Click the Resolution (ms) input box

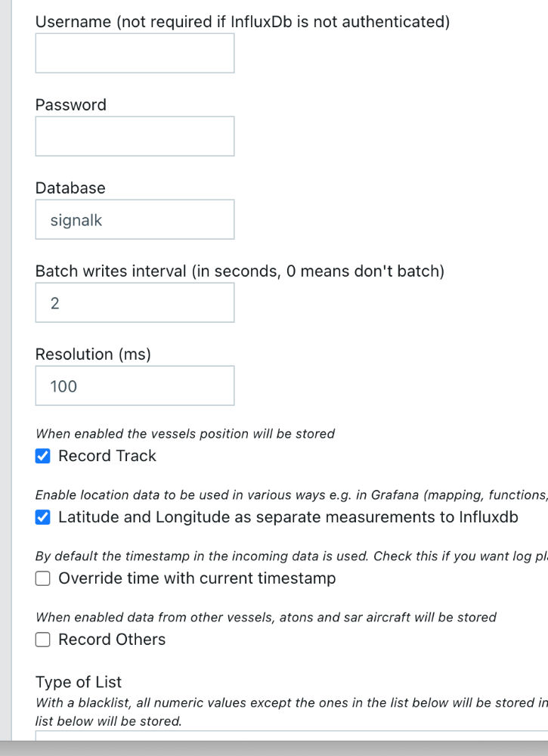(x=135, y=386)
